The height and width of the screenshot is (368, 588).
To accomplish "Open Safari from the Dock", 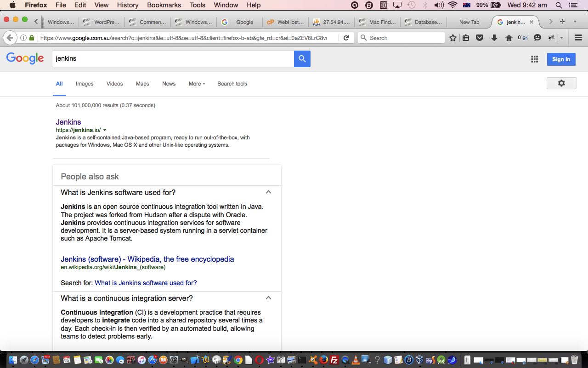I will coord(35,360).
